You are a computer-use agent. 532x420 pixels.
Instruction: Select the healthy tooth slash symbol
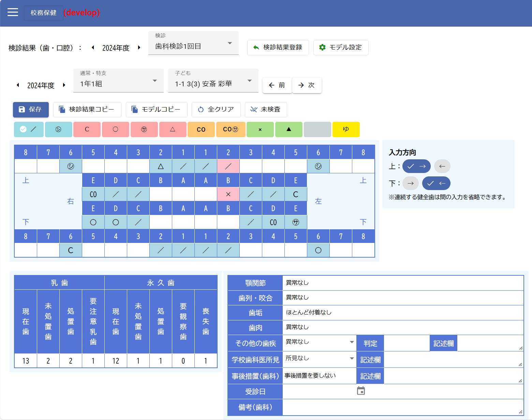coord(29,129)
